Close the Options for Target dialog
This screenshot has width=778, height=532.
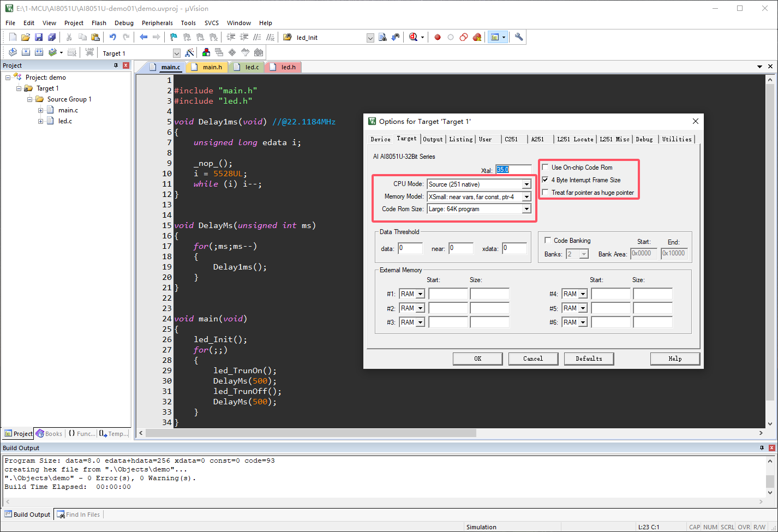(695, 121)
